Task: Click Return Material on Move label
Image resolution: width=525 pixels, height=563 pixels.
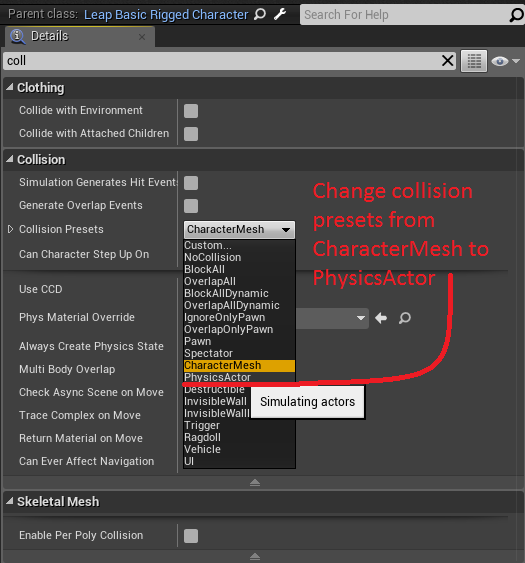Action: pos(81,438)
